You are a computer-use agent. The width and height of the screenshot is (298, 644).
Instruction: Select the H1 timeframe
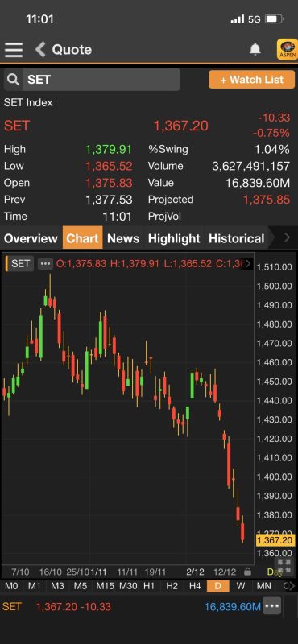149,586
